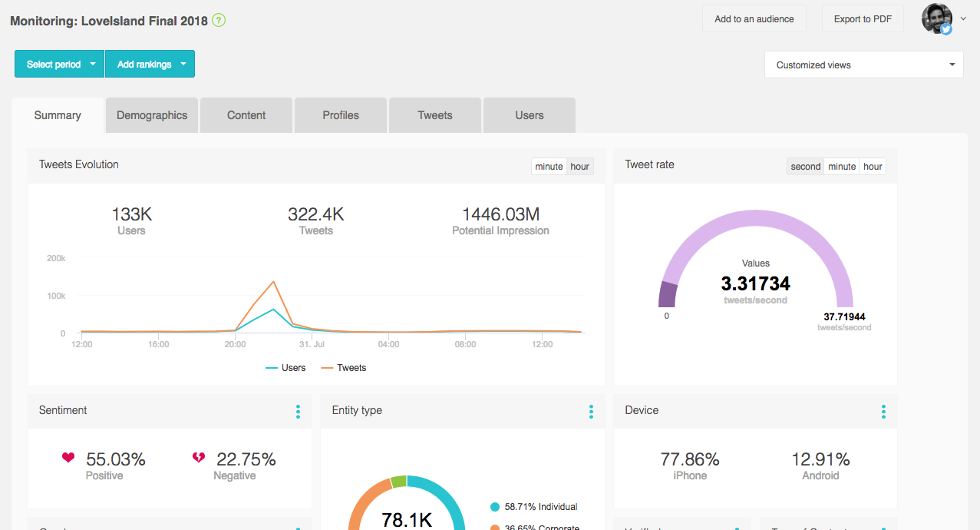Click the "16:00" x-axis time label
The height and width of the screenshot is (530, 980).
point(158,344)
